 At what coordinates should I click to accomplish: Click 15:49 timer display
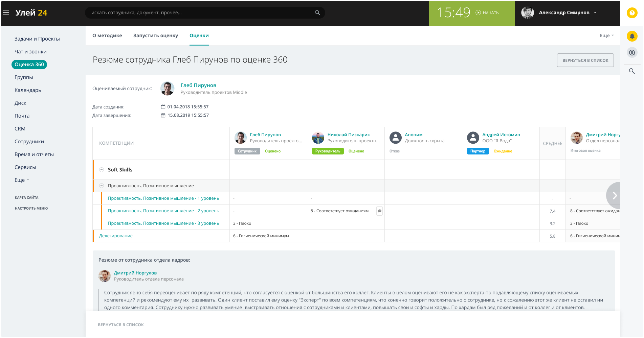(x=453, y=13)
